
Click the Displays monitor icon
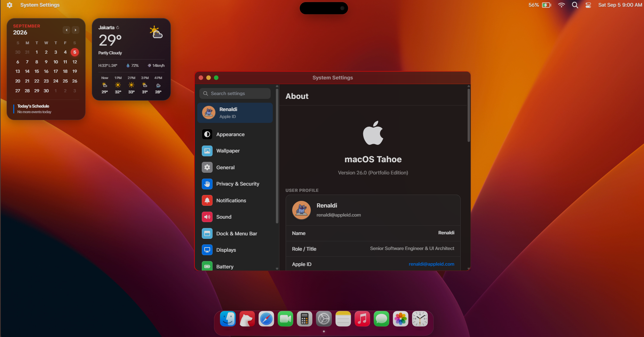(207, 250)
